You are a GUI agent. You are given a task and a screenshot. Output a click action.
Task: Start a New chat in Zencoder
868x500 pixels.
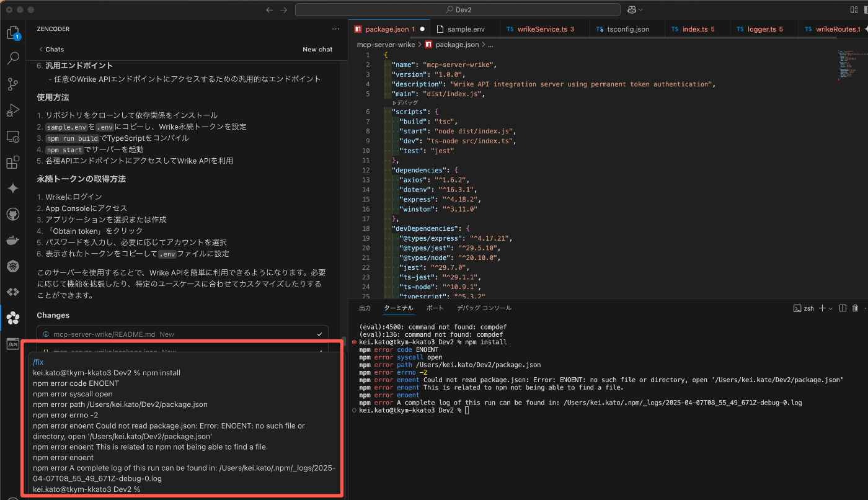point(317,49)
